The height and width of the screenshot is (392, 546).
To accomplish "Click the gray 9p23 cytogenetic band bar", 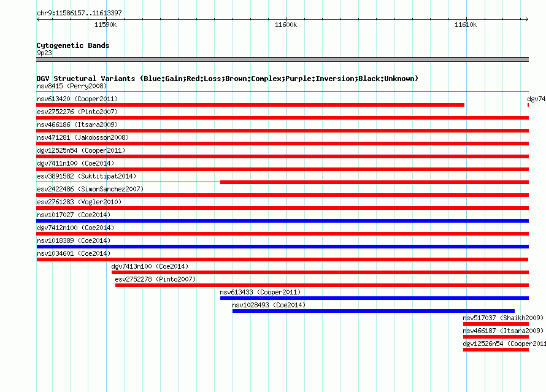I will (283, 60).
